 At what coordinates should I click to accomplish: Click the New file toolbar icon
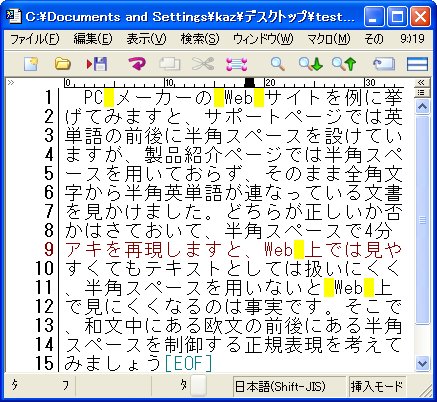31,64
